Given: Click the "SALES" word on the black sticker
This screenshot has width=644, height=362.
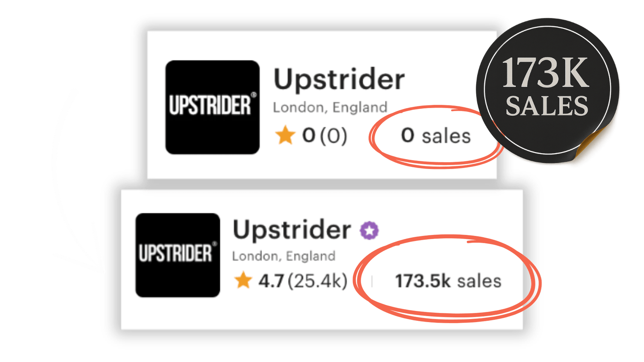Looking at the screenshot, I should point(547,106).
